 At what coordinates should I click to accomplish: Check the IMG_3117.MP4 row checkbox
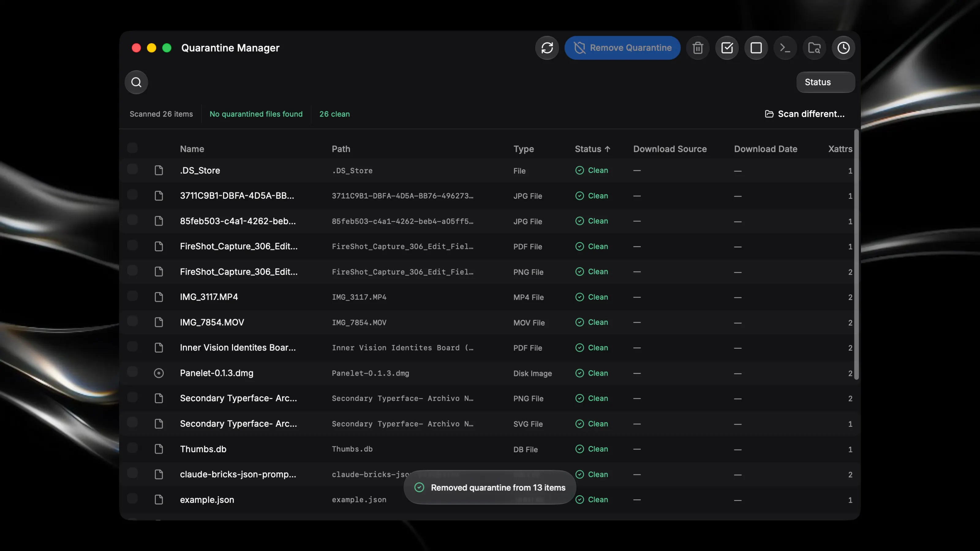click(132, 296)
